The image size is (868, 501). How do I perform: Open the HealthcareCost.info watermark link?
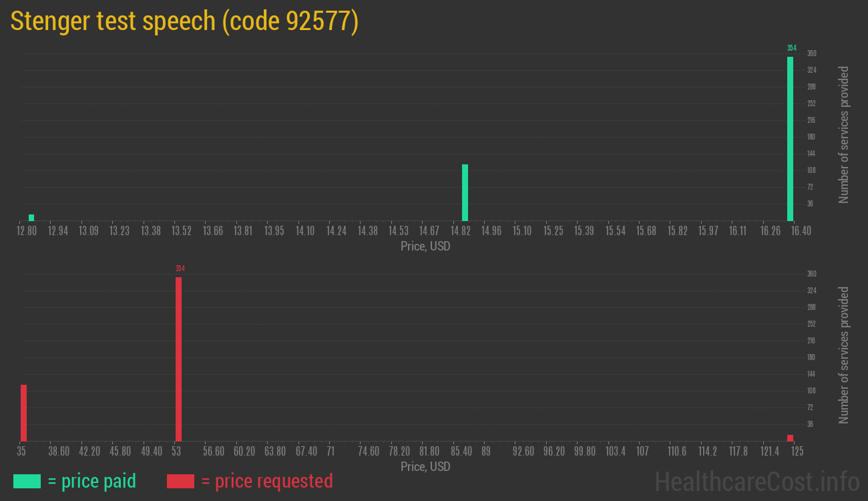(756, 481)
